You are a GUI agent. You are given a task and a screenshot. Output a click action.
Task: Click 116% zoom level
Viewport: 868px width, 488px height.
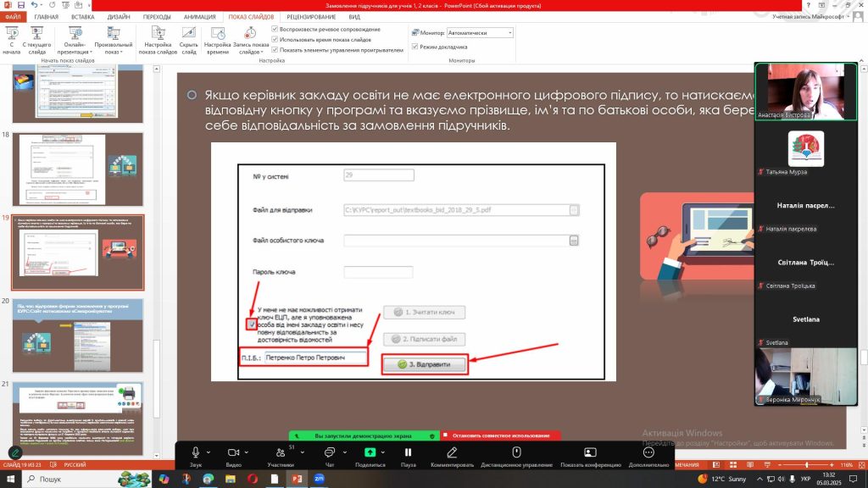(847, 465)
